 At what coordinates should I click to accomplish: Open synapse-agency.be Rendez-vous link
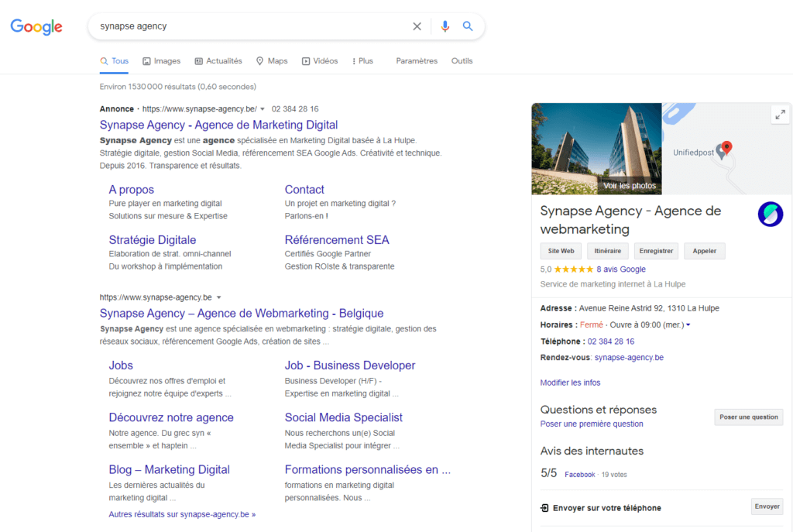(x=629, y=358)
